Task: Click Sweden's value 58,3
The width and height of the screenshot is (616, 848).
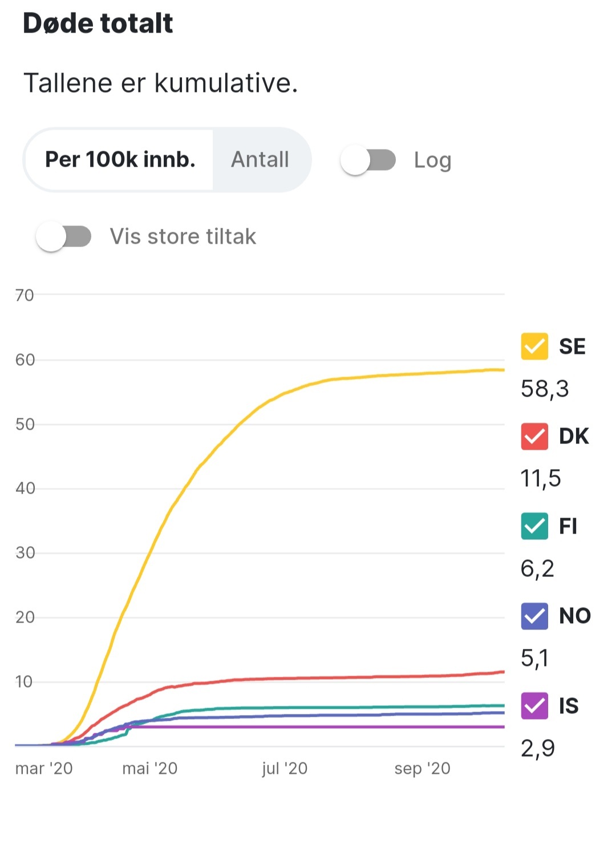Action: coord(545,389)
